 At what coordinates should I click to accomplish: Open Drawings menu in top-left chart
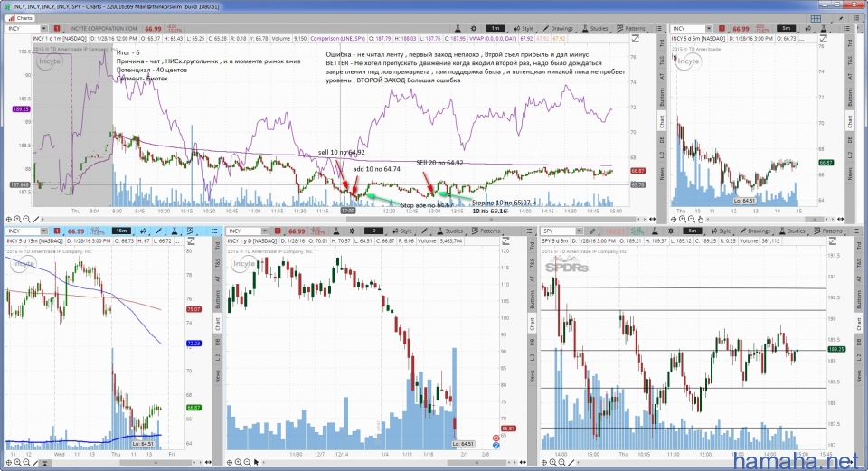pos(558,28)
